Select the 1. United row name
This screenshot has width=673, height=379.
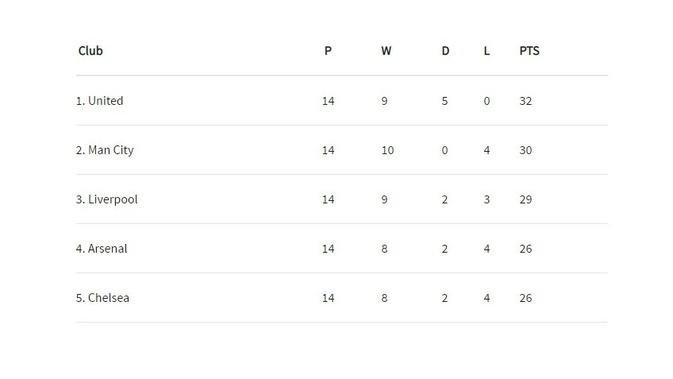click(x=100, y=101)
